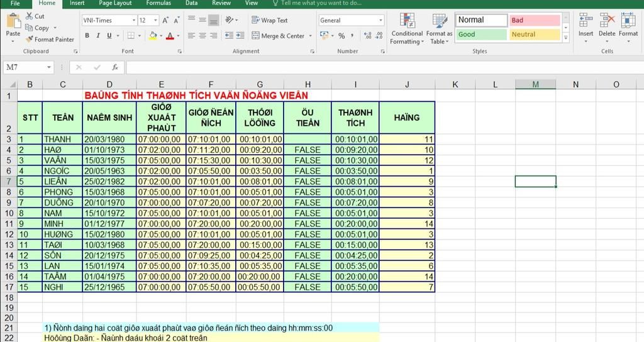Open Format as Table gallery
The height and width of the screenshot is (342, 644).
pos(439,28)
